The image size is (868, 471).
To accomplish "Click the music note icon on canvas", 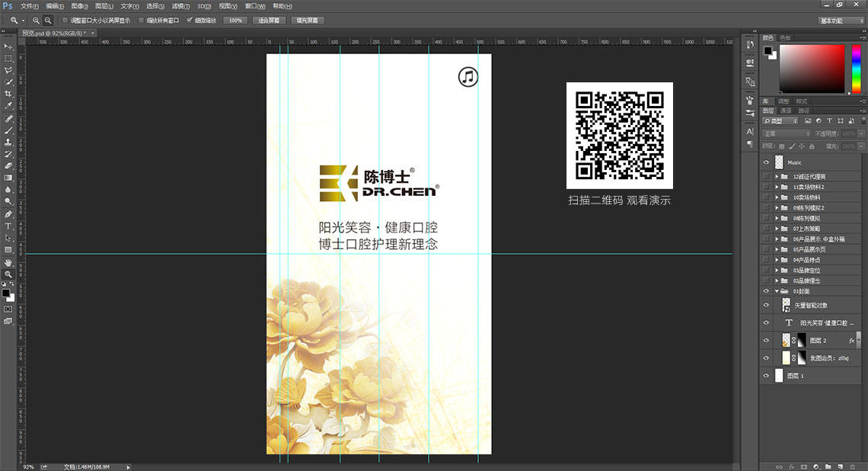I will (x=468, y=76).
